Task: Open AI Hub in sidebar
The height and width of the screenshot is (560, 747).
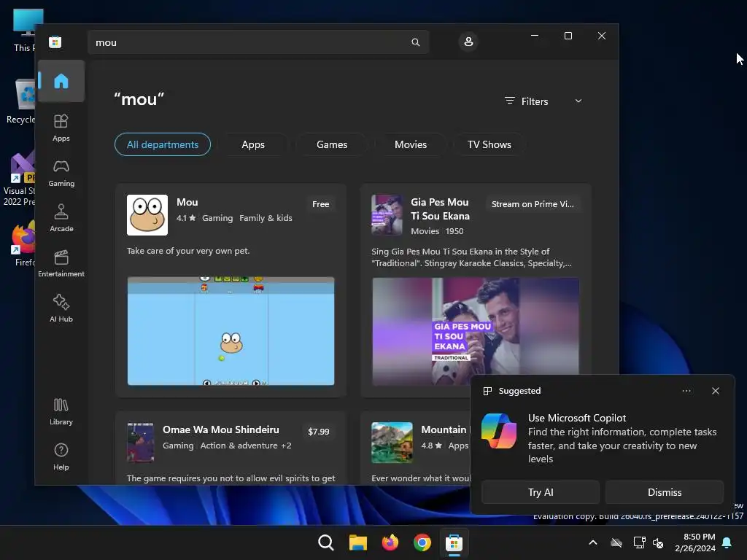Action: pyautogui.click(x=61, y=308)
